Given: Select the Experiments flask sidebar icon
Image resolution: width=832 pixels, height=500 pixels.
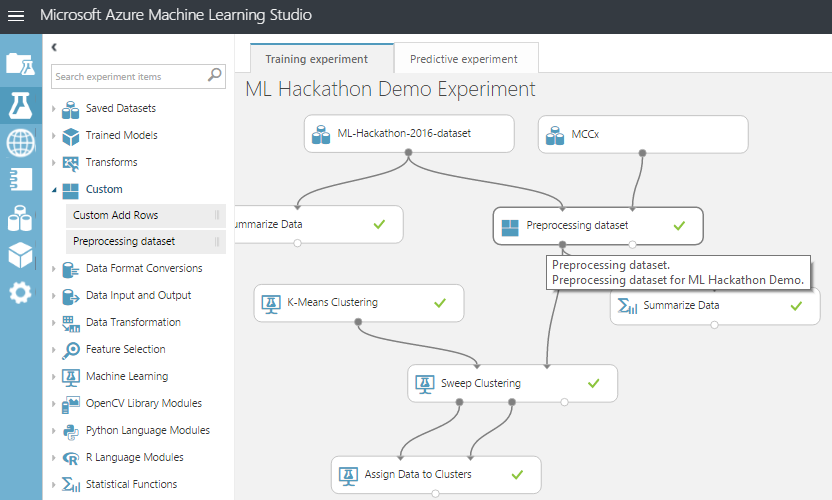Looking at the screenshot, I should click(21, 105).
